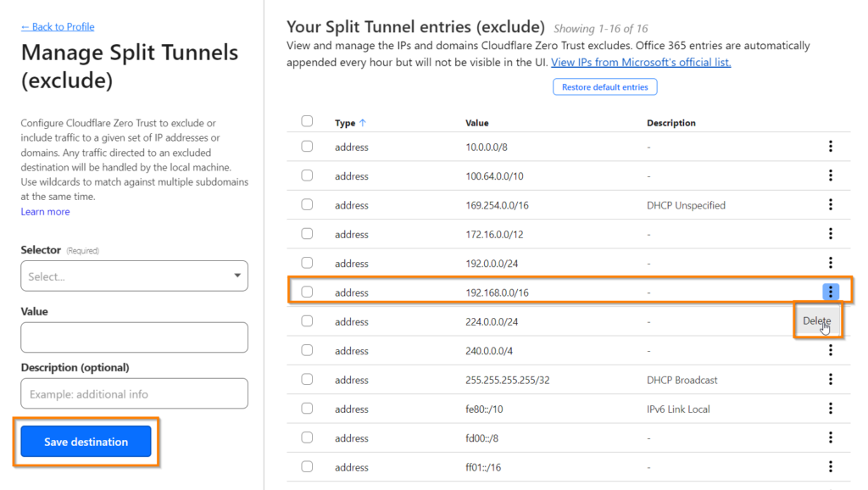This screenshot has height=490, width=868.
Task: Focus the Description (optional) input field
Action: click(135, 393)
